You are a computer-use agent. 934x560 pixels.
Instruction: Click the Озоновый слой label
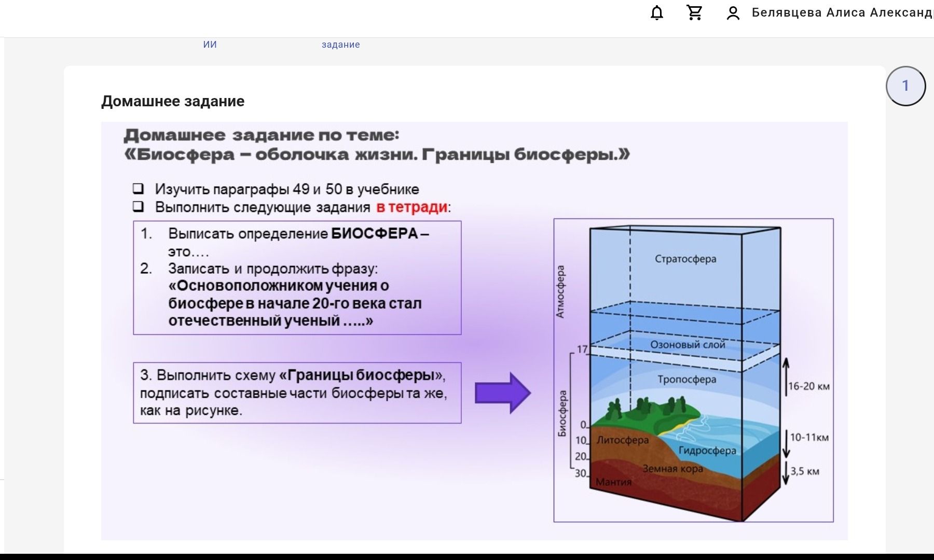click(x=688, y=345)
